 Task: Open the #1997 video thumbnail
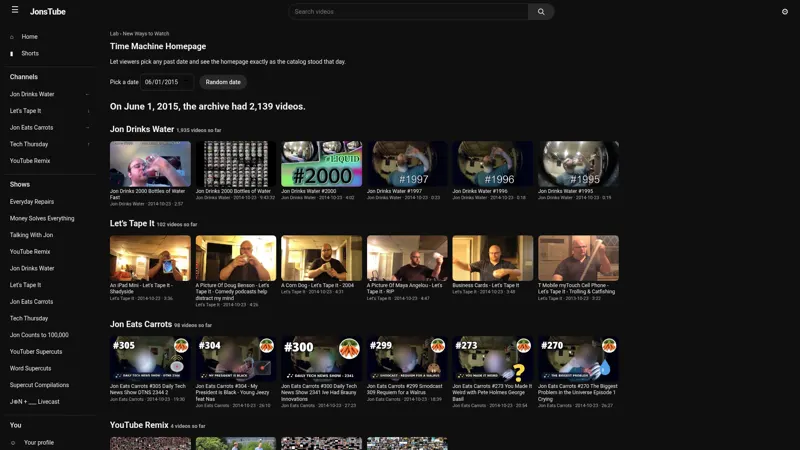[407, 164]
